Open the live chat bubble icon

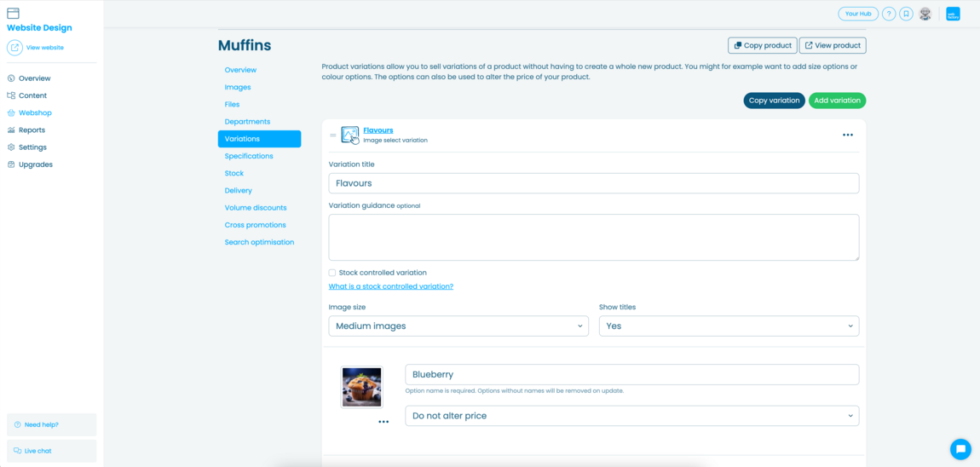click(x=960, y=449)
